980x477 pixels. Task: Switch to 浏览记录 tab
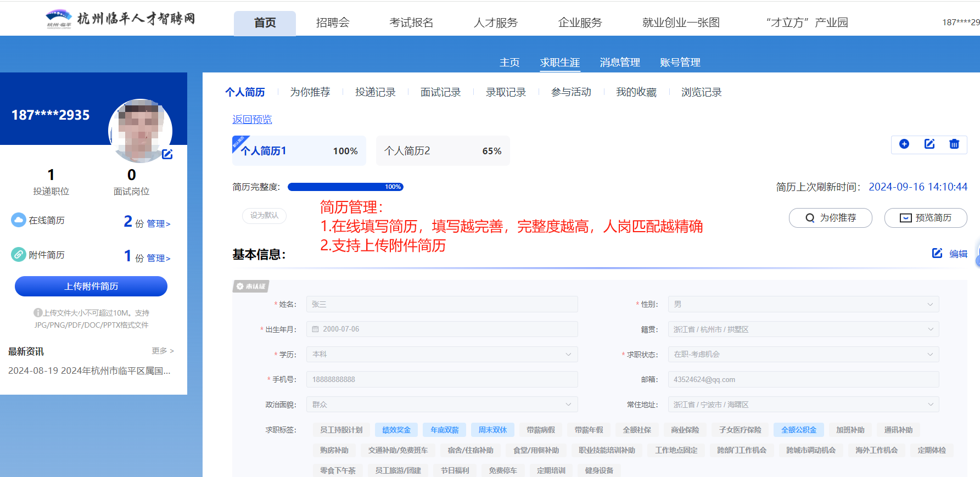click(702, 92)
